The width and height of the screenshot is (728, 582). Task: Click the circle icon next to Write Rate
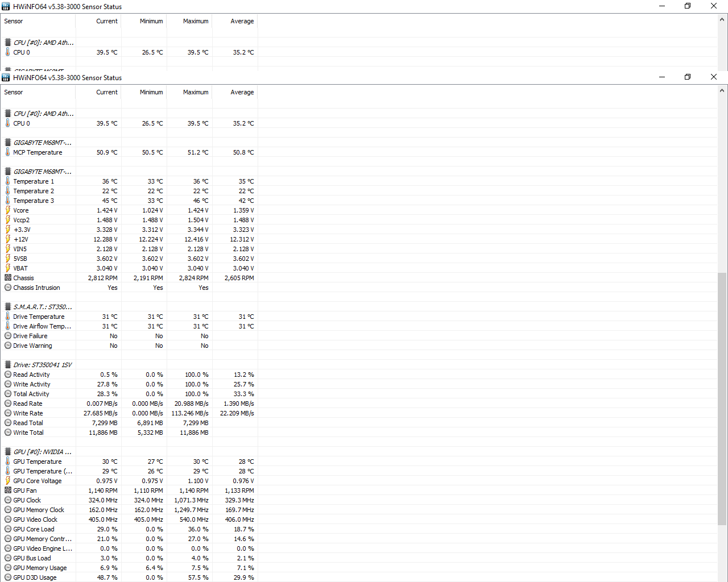pyautogui.click(x=8, y=413)
